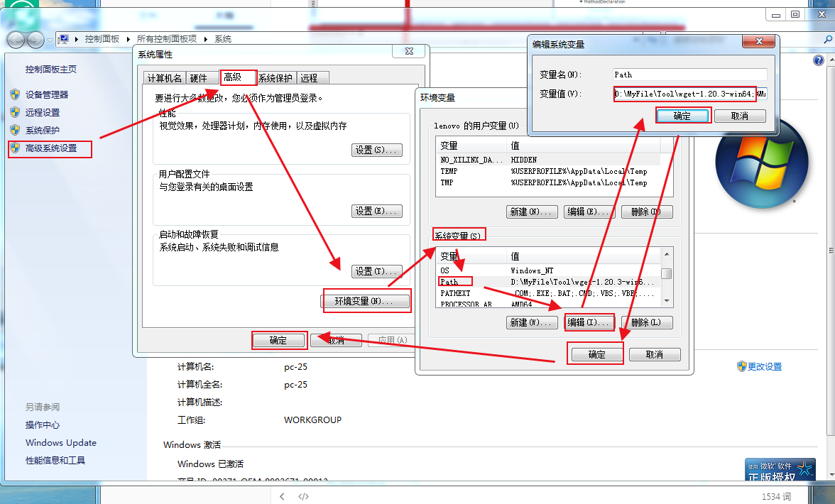The height and width of the screenshot is (504, 835).
Task: Open Windows Update from the sidebar
Action: click(x=60, y=442)
